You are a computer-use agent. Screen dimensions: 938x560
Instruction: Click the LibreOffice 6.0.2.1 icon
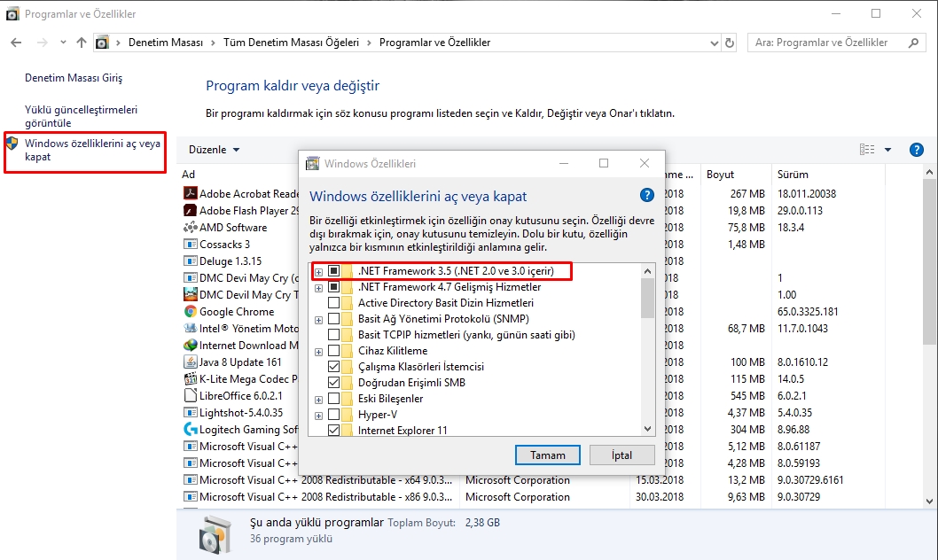click(191, 395)
